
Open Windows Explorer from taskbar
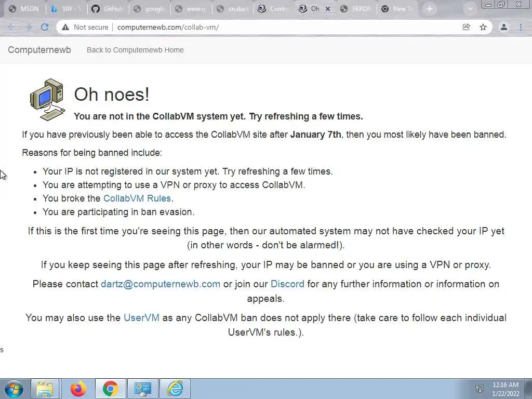[x=45, y=389]
